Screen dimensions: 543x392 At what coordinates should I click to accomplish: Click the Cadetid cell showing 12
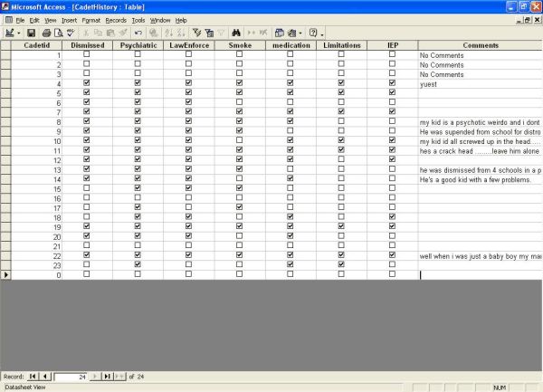tap(37, 160)
